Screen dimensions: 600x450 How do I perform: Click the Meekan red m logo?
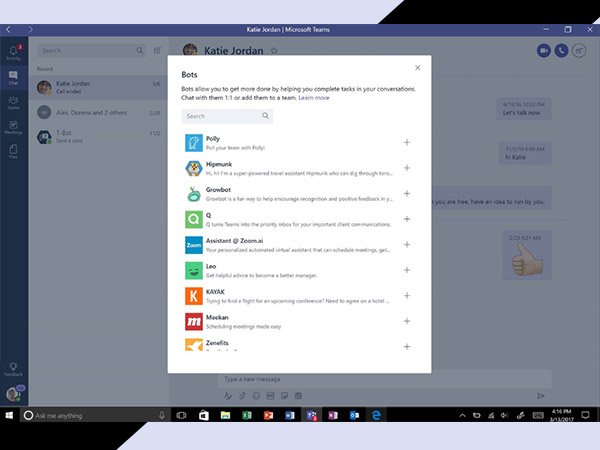click(194, 321)
